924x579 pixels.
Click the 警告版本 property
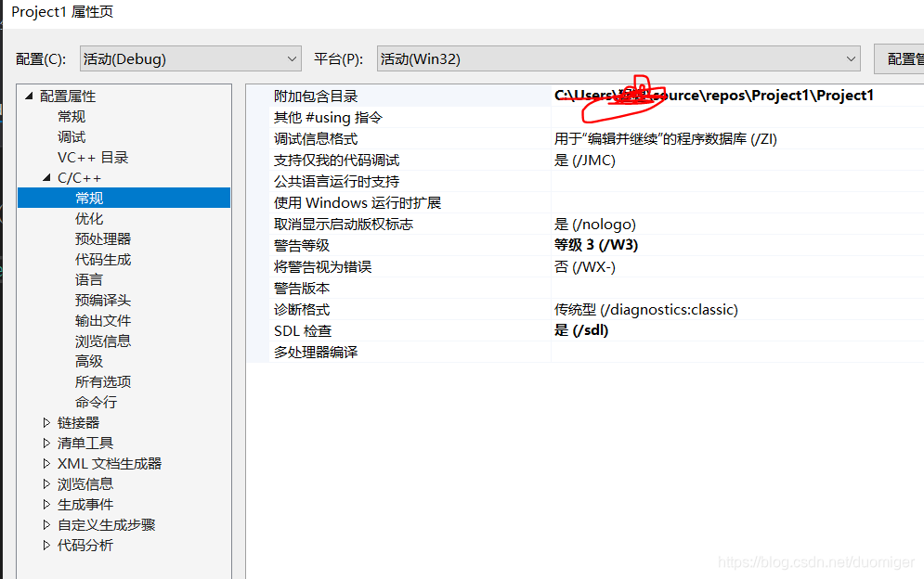pos(302,288)
